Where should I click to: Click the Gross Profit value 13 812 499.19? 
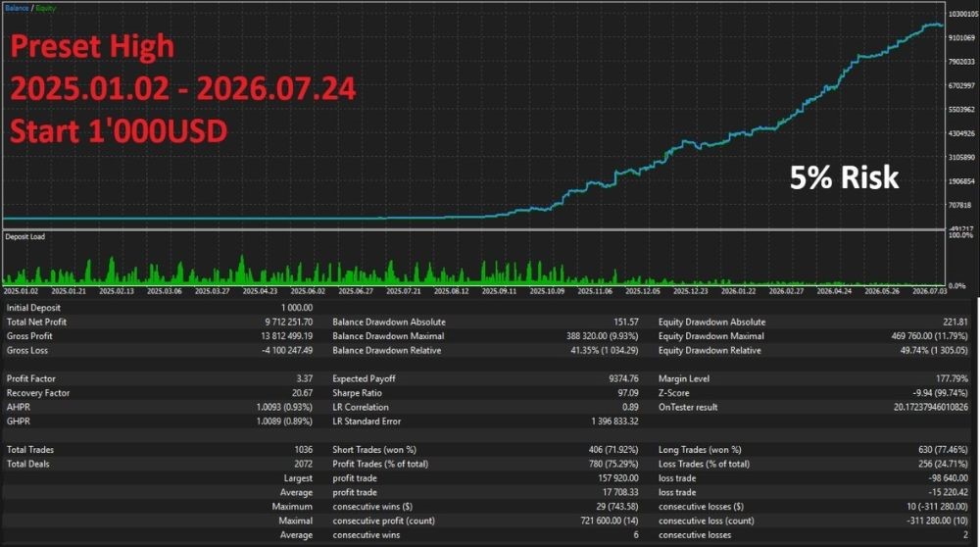(287, 336)
